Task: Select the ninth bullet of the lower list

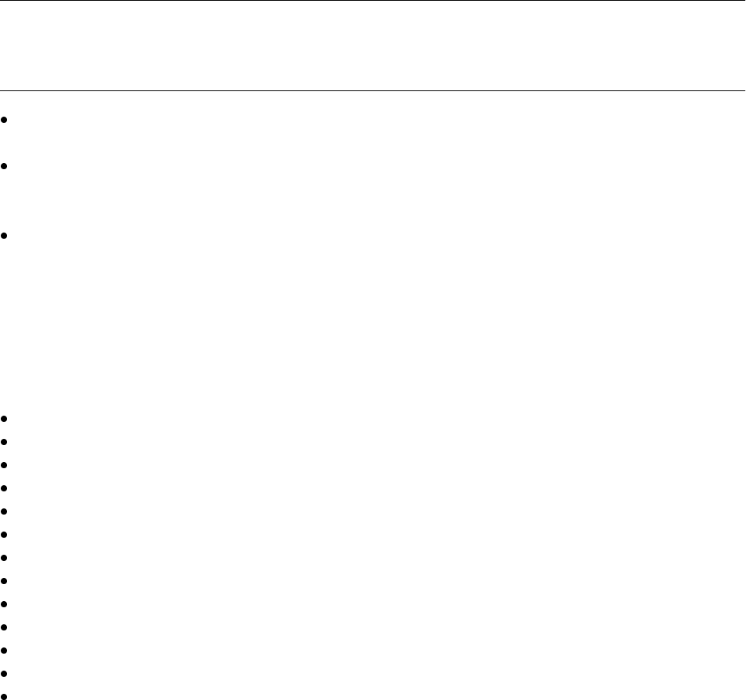Action: point(4,604)
